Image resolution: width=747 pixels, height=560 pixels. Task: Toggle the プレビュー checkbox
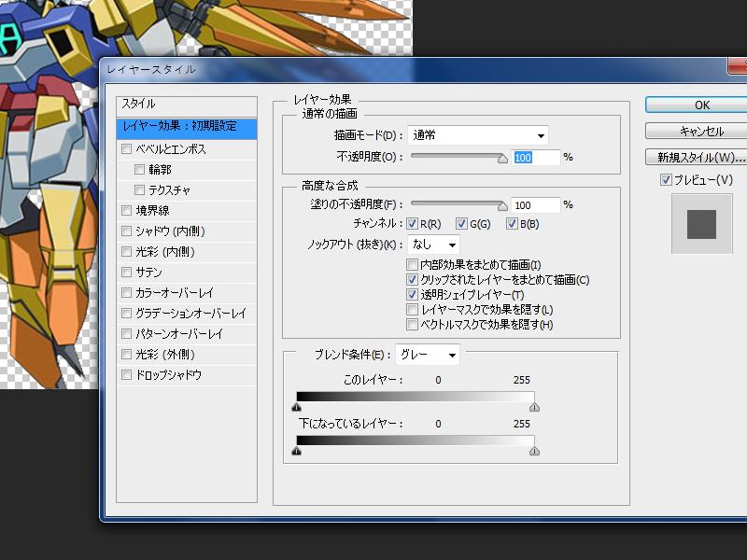666,179
